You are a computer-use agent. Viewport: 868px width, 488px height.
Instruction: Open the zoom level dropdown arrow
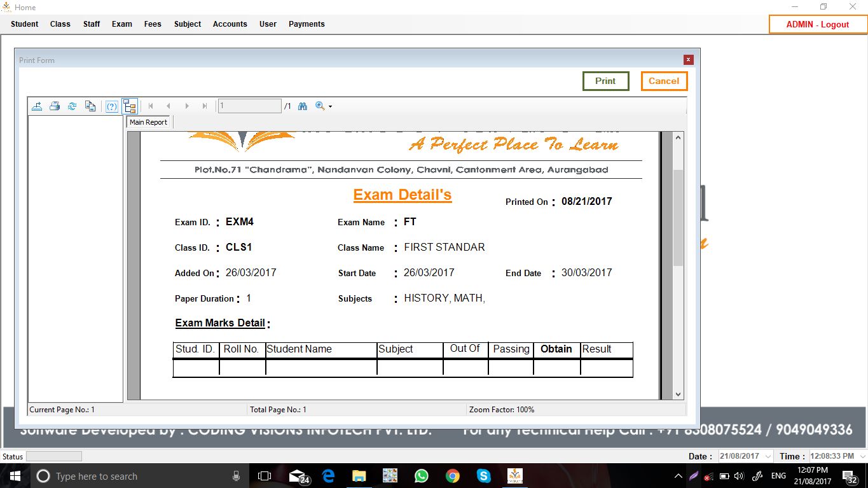(330, 107)
